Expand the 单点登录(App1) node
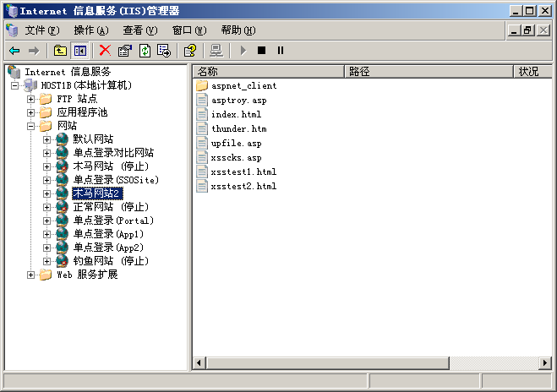Screen dimensions: 557x392 (46, 234)
